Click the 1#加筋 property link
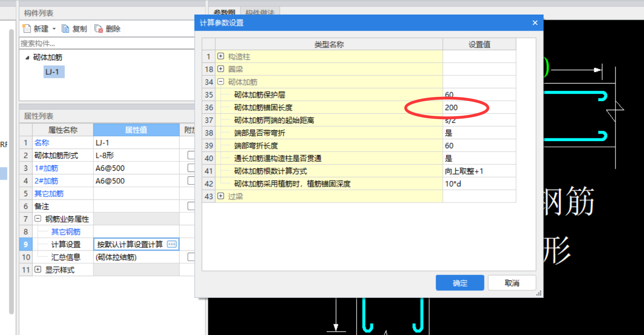Screen dimensions: 644x335 tap(46, 168)
